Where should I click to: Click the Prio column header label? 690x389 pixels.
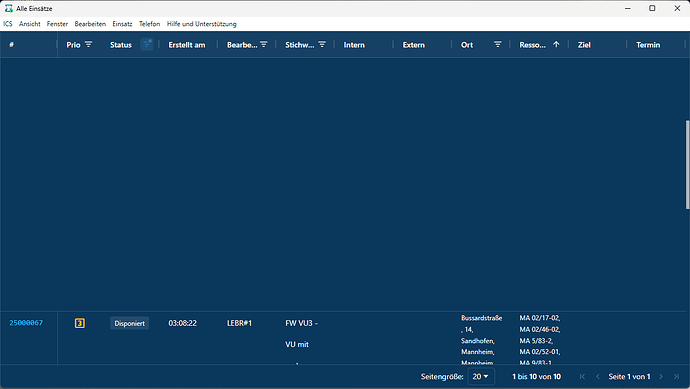point(73,45)
